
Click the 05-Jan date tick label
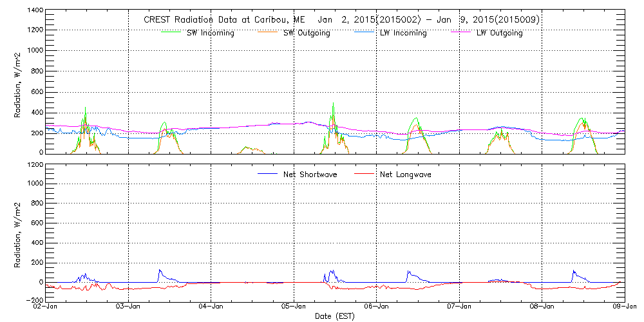pyautogui.click(x=294, y=307)
